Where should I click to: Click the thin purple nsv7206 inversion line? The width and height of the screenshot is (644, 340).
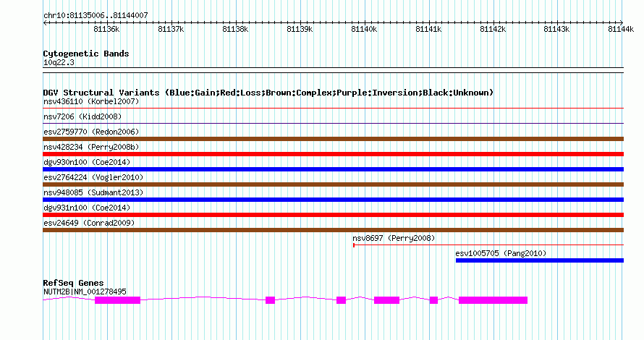coord(333,124)
